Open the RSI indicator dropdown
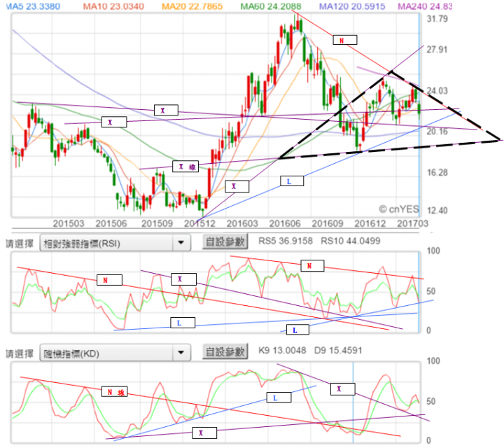 click(115, 243)
